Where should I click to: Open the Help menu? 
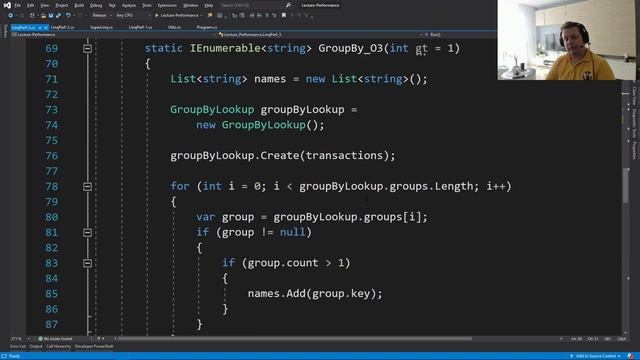[x=209, y=5]
